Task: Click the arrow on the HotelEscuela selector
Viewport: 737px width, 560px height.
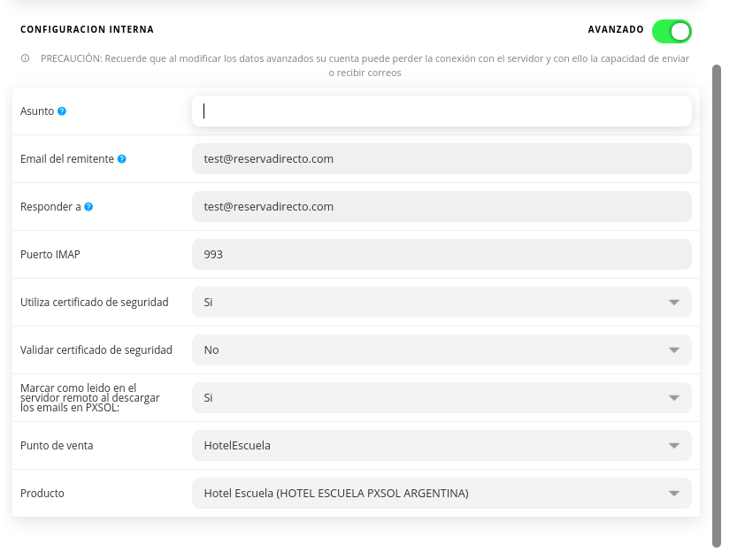Action: [674, 446]
